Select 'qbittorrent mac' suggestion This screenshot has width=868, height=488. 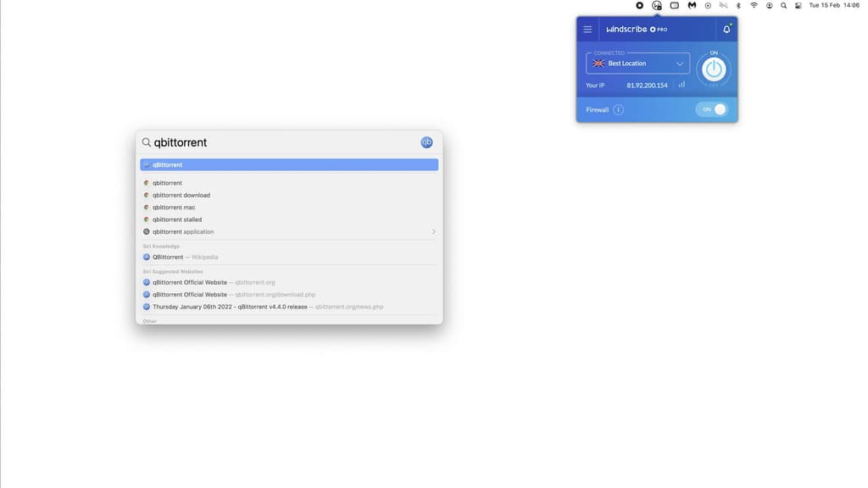[289, 208]
